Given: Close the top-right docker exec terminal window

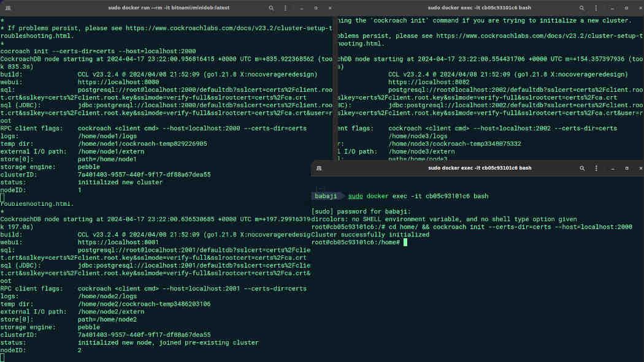Looking at the screenshot, I should point(640,8).
